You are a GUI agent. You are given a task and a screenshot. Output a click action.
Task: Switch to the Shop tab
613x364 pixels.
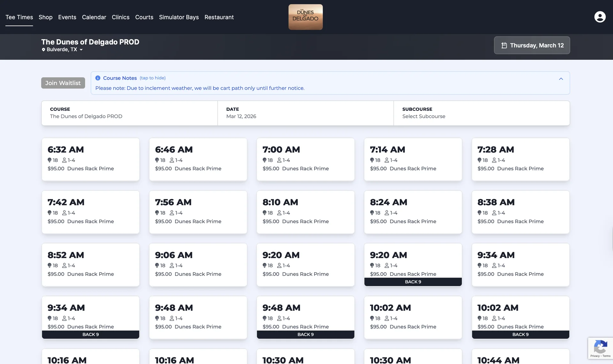click(x=45, y=17)
